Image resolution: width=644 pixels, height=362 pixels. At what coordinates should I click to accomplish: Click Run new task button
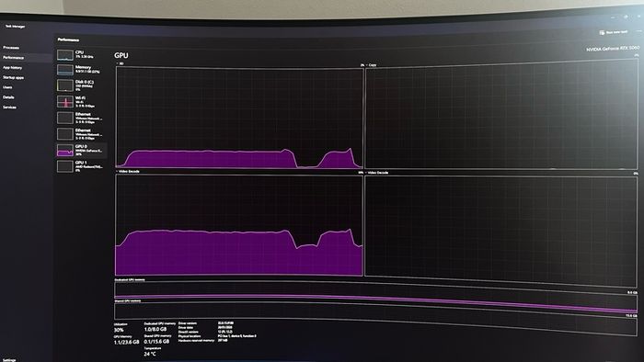(614, 32)
